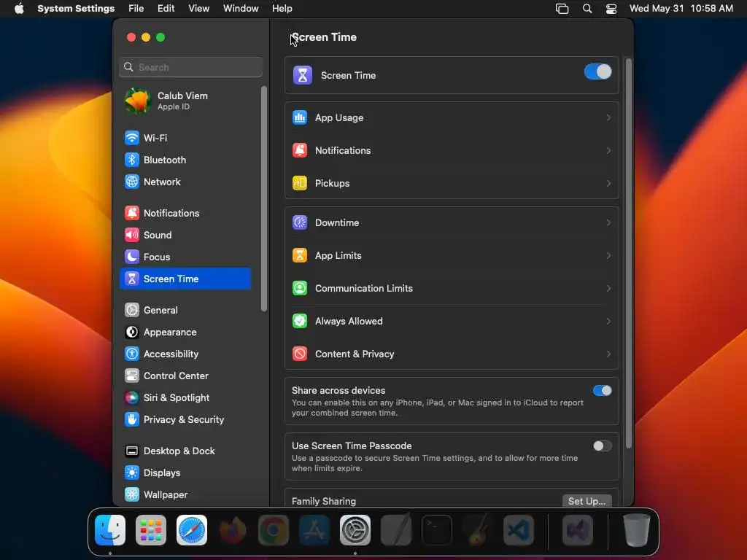The width and height of the screenshot is (747, 560).
Task: Go to Control Center settings
Action: pos(185,376)
